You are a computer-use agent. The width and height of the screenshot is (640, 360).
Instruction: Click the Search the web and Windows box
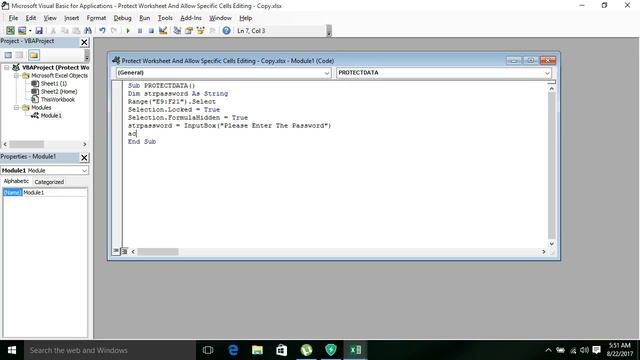(x=110, y=350)
